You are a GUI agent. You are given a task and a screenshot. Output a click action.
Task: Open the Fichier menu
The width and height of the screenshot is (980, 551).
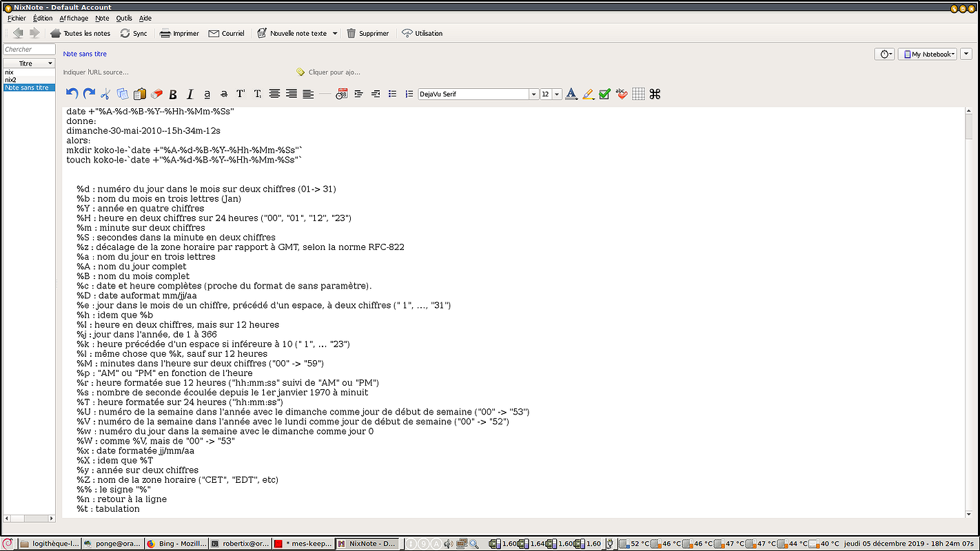17,19
